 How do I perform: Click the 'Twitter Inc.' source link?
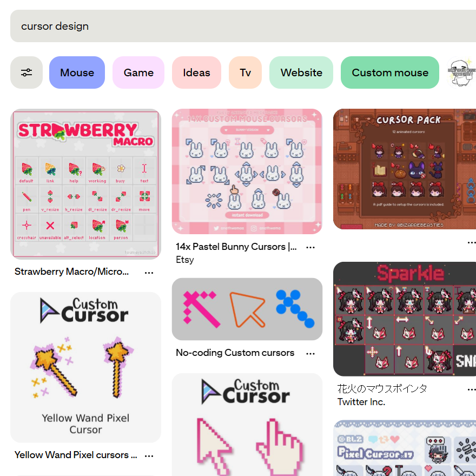[x=361, y=402]
